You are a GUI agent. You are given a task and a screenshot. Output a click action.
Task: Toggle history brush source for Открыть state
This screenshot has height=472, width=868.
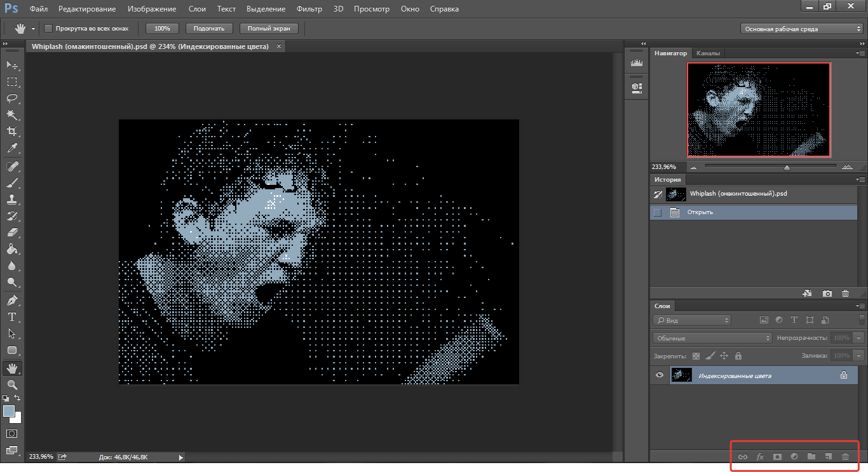click(x=658, y=212)
